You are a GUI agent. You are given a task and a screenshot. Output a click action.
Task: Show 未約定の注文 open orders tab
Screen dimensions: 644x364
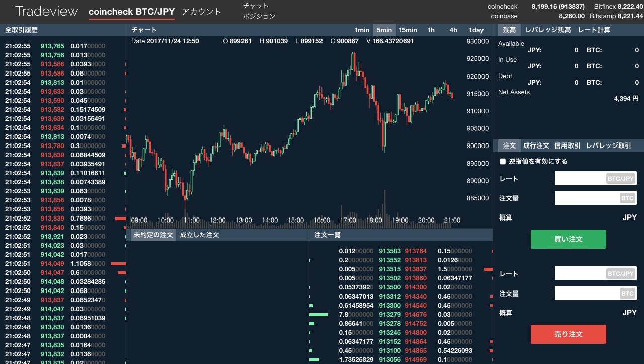tap(153, 235)
